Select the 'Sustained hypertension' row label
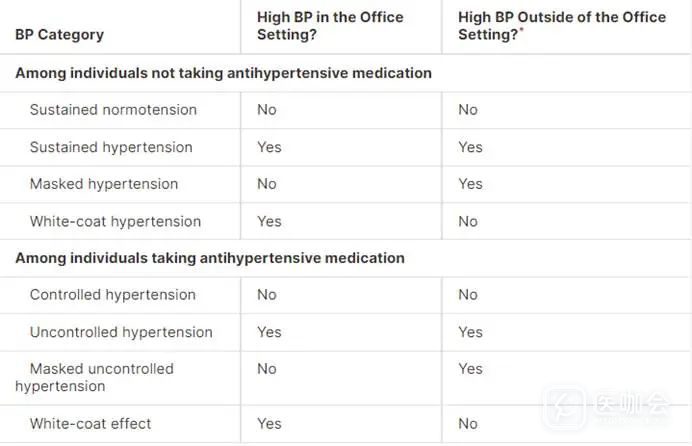The height and width of the screenshot is (446, 692). [111, 147]
